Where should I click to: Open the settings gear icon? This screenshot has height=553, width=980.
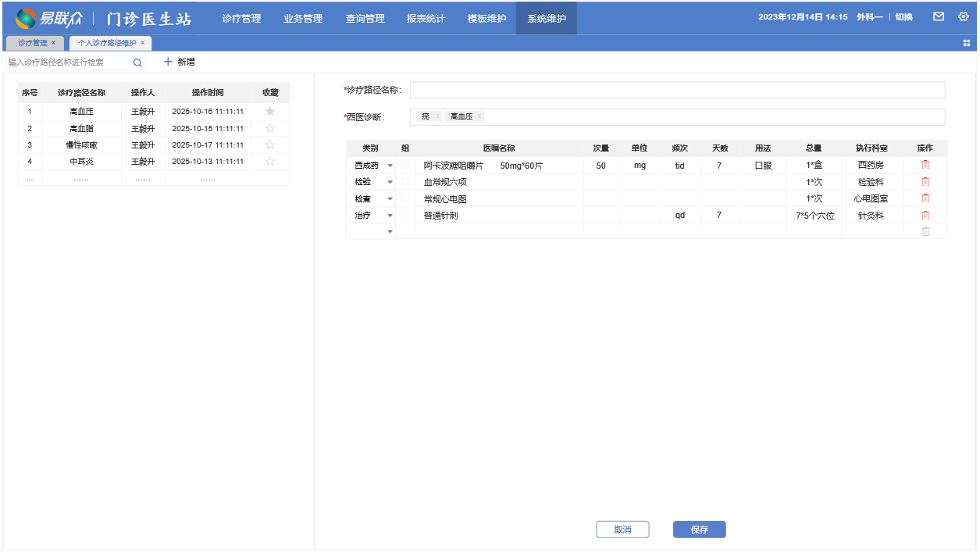tap(964, 16)
